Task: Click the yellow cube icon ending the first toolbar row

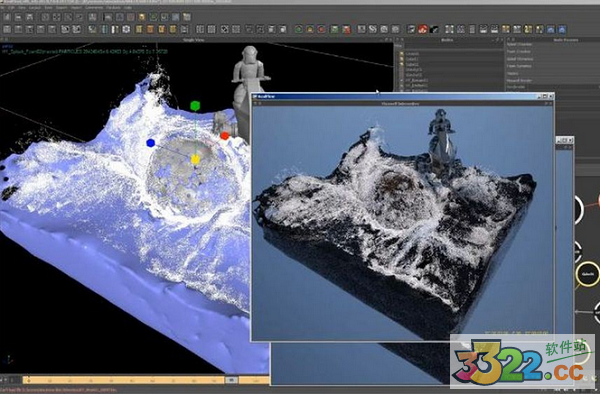Action: click(187, 17)
